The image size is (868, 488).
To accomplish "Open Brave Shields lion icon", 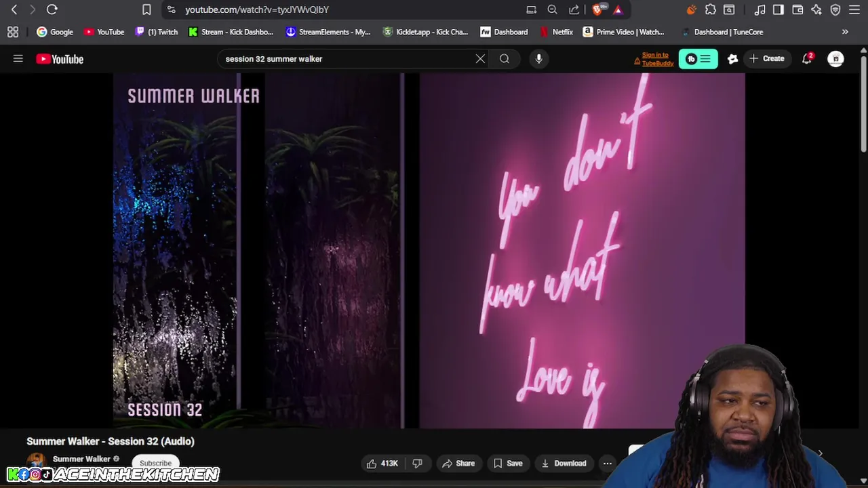I will coord(597,9).
